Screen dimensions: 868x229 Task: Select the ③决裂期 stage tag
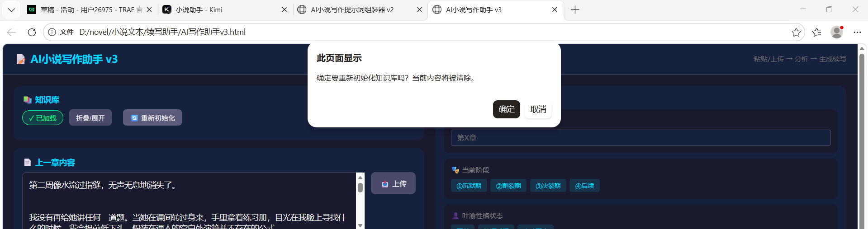[x=548, y=186]
